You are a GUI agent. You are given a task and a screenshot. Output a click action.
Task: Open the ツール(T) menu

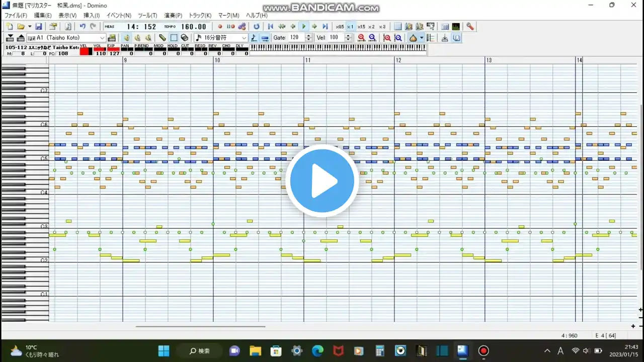click(x=147, y=16)
